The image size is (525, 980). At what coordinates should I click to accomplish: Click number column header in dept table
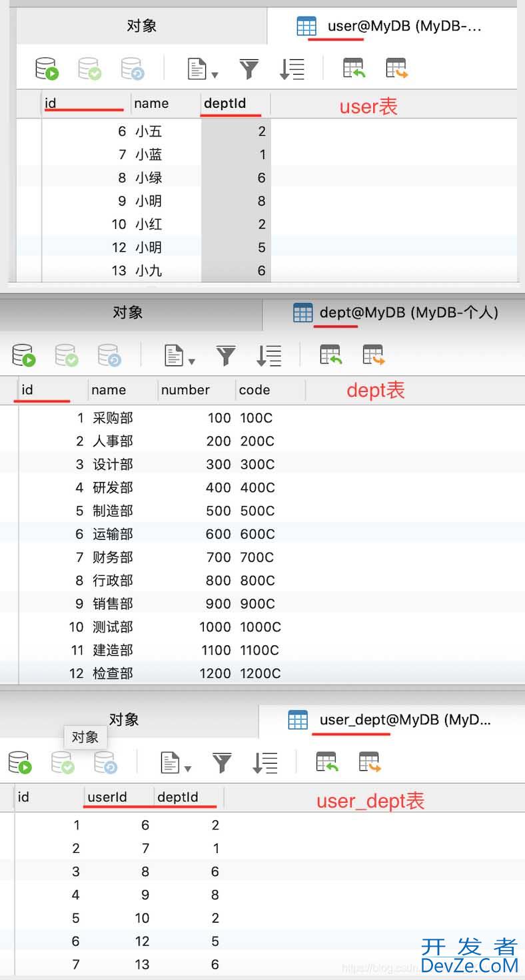(197, 390)
